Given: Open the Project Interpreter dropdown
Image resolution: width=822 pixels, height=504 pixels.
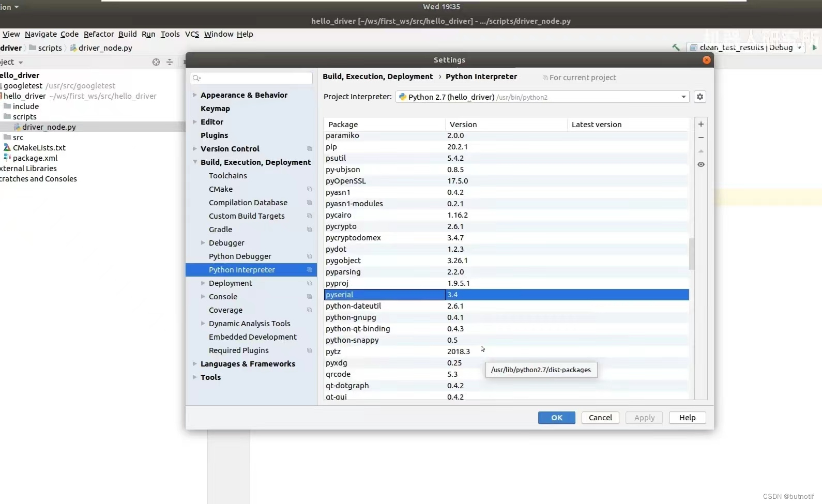Looking at the screenshot, I should tap(683, 97).
